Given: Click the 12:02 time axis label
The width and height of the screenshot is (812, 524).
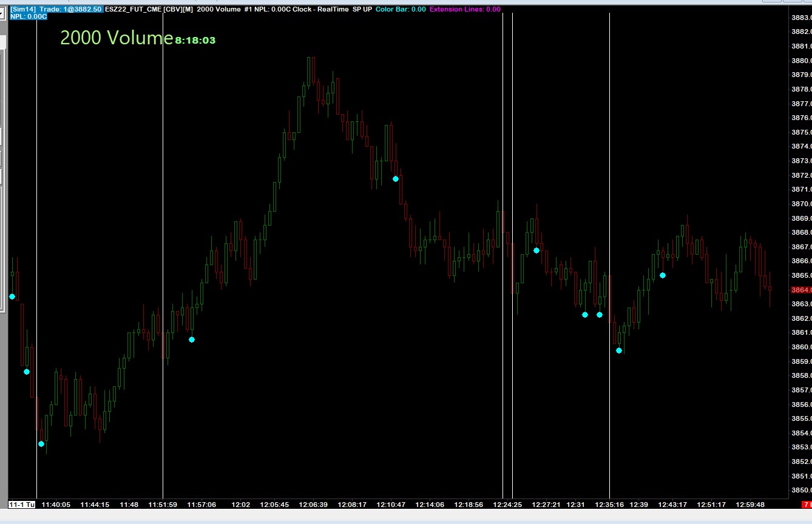Looking at the screenshot, I should [241, 505].
